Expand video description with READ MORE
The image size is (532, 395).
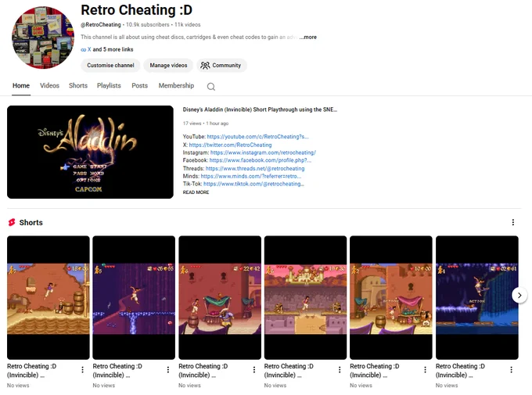pyautogui.click(x=196, y=192)
